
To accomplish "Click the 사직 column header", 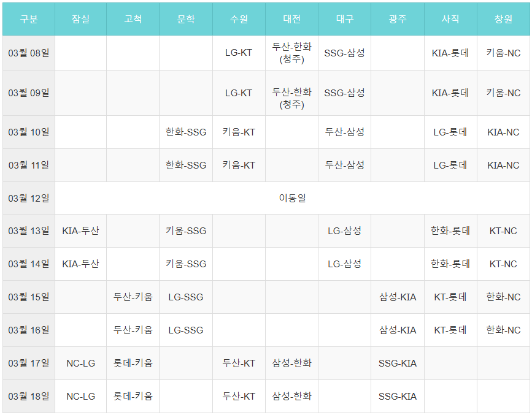I will [450, 19].
